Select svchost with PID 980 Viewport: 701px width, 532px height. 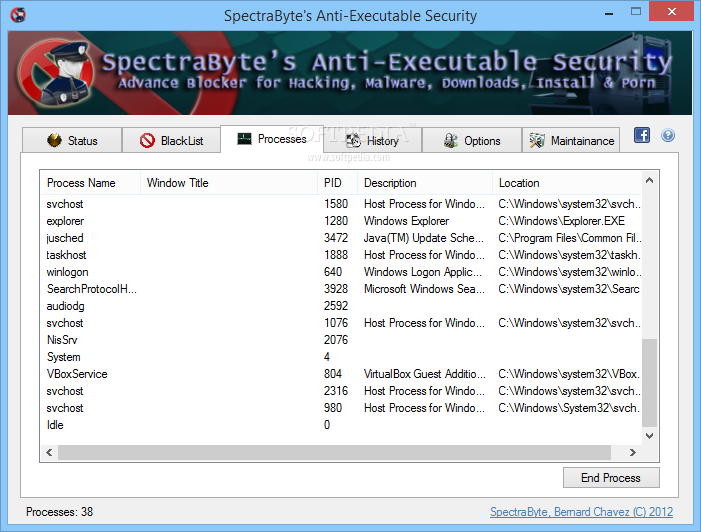click(x=341, y=408)
